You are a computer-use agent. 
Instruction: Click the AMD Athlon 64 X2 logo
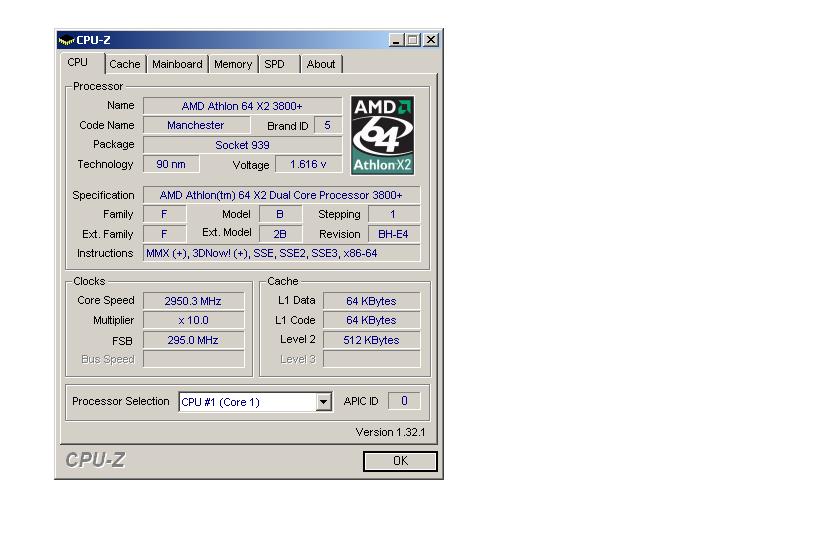382,135
